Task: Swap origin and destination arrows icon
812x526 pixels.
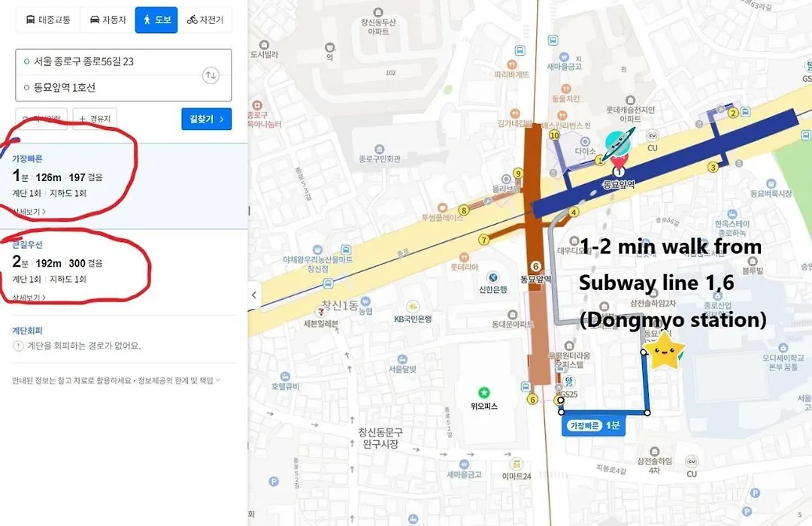Action: 211,75
